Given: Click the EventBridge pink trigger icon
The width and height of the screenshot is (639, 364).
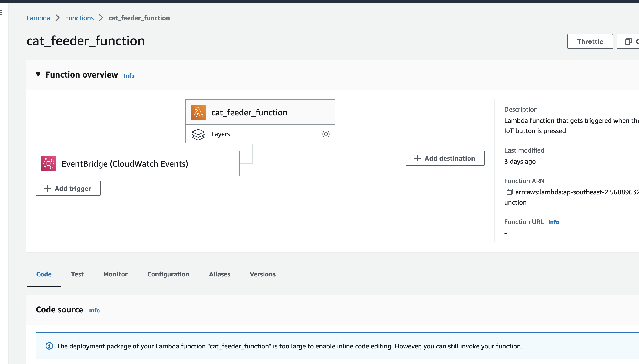Looking at the screenshot, I should (x=49, y=163).
